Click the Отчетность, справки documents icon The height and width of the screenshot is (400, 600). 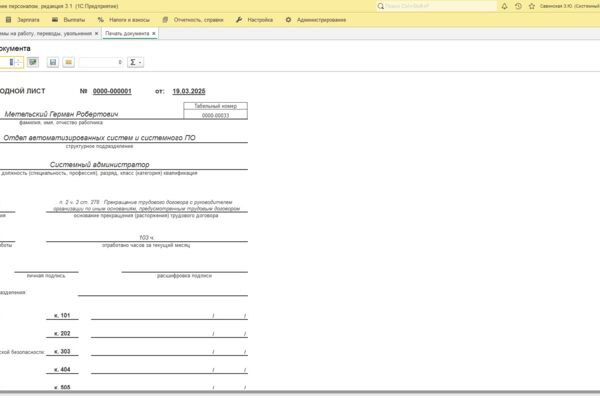[x=165, y=20]
